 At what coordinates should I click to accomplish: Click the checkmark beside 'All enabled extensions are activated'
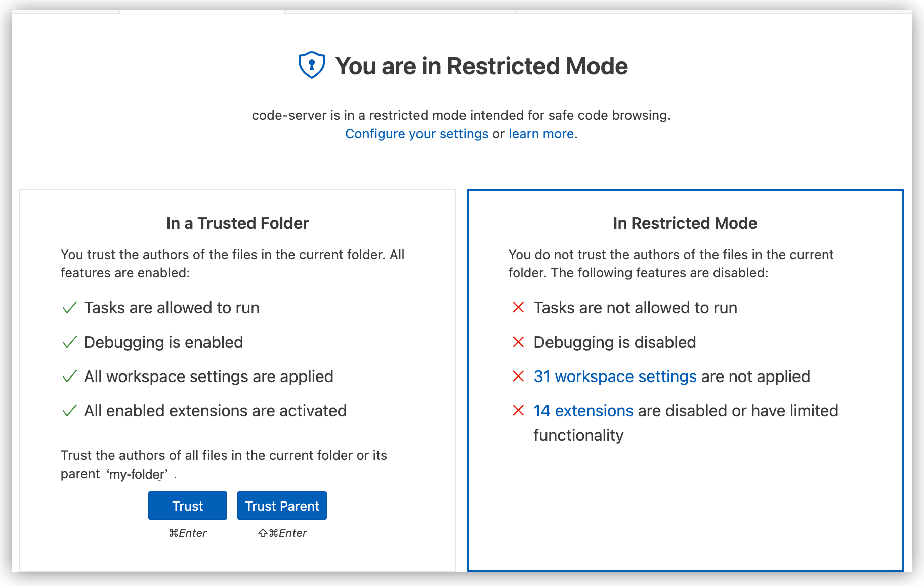(x=69, y=410)
